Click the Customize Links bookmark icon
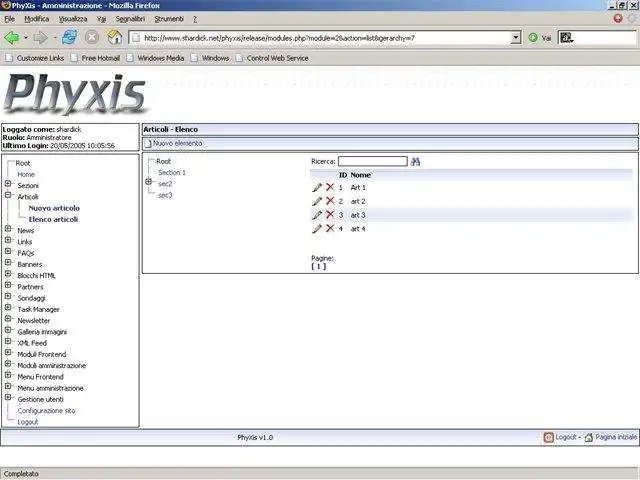The width and height of the screenshot is (640, 480). (x=9, y=58)
